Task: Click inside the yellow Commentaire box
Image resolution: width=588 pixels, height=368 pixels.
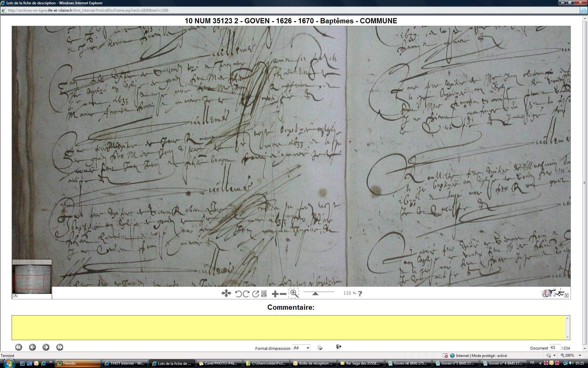Action: point(288,327)
